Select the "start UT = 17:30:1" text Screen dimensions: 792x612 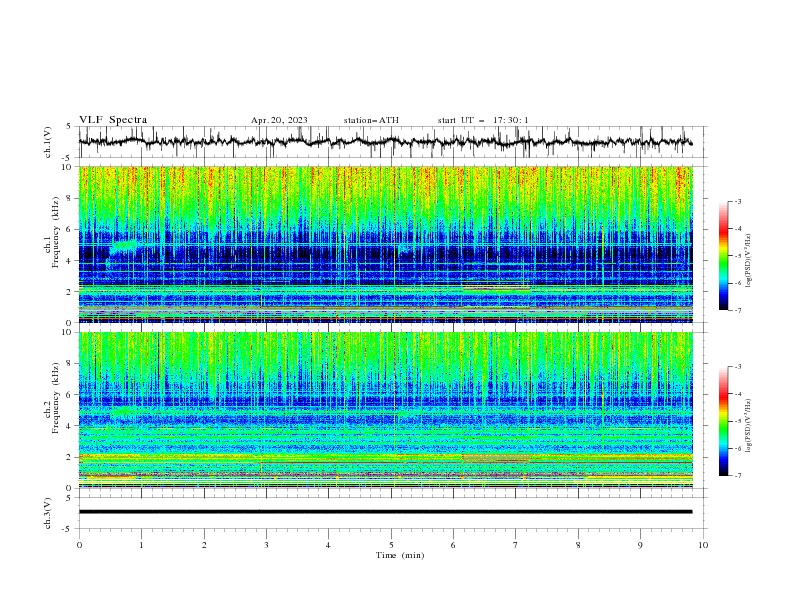(483, 120)
